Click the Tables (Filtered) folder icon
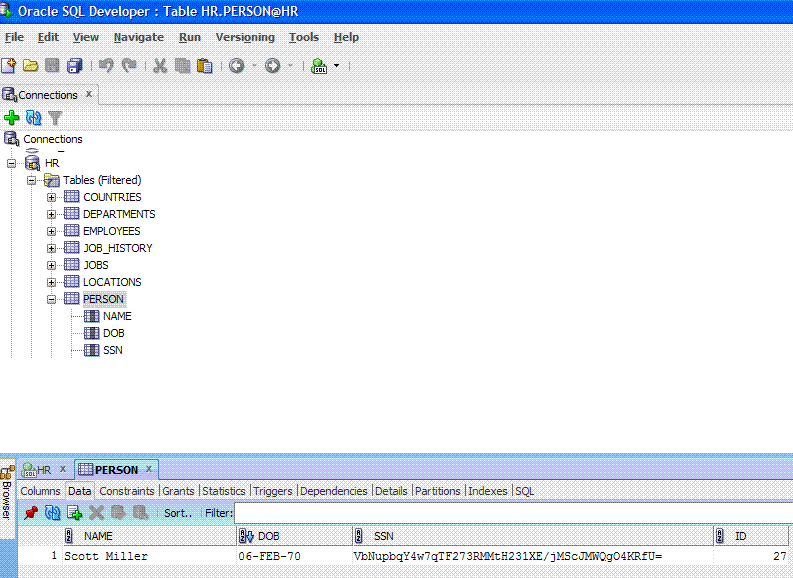 pos(52,180)
